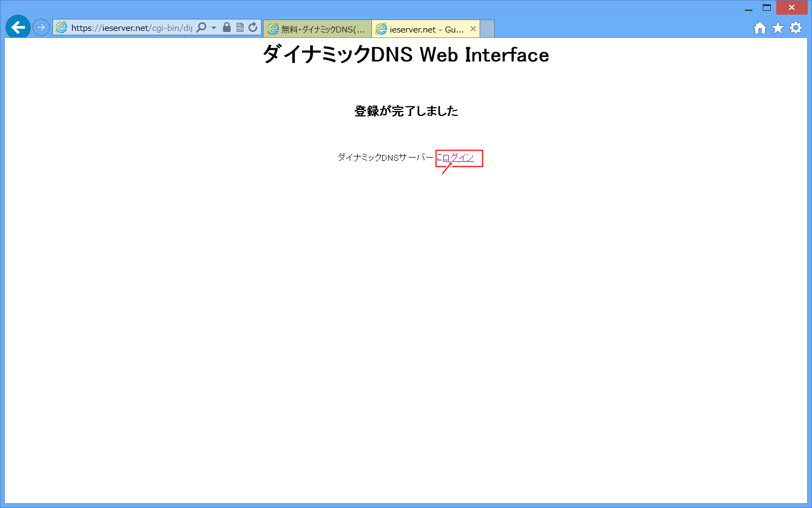View security report via the lock icon

pos(226,27)
